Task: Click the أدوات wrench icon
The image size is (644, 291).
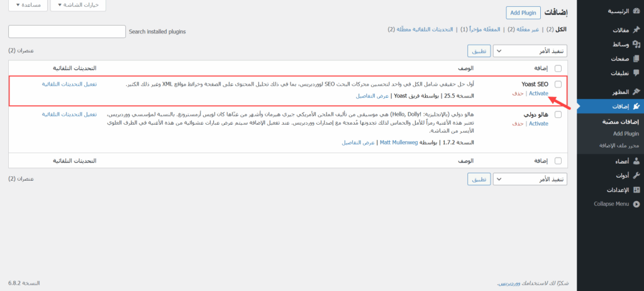Action: (636, 175)
